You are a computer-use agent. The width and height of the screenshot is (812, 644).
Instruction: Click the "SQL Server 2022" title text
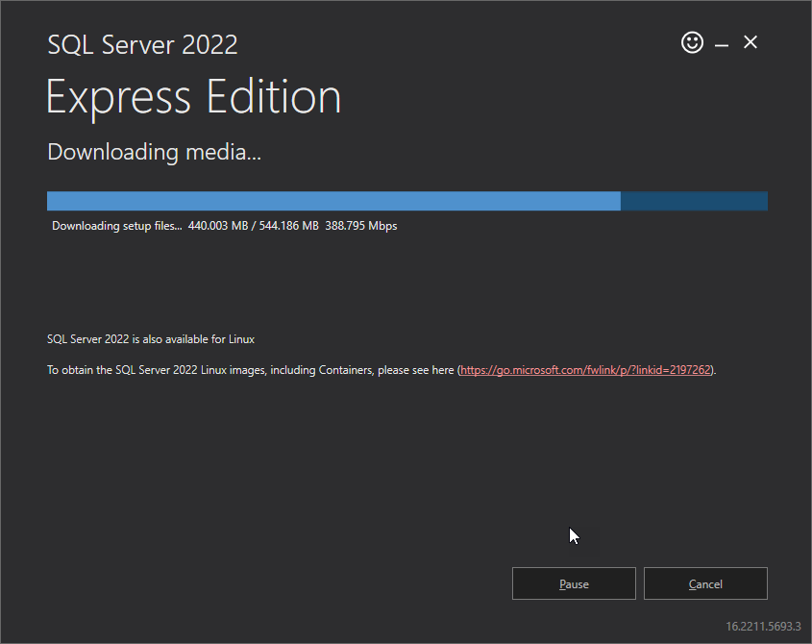(x=142, y=44)
